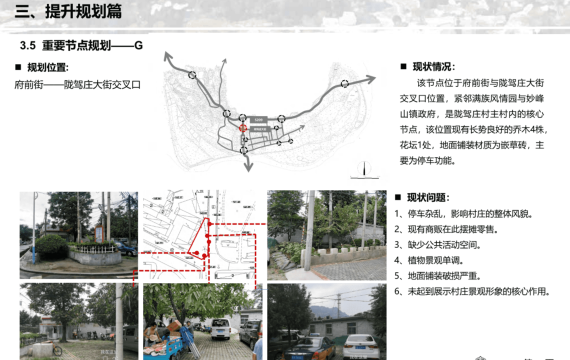This screenshot has height=360, width=570.
Task: Open photo of stone wall and utility pole
Action: (327, 235)
